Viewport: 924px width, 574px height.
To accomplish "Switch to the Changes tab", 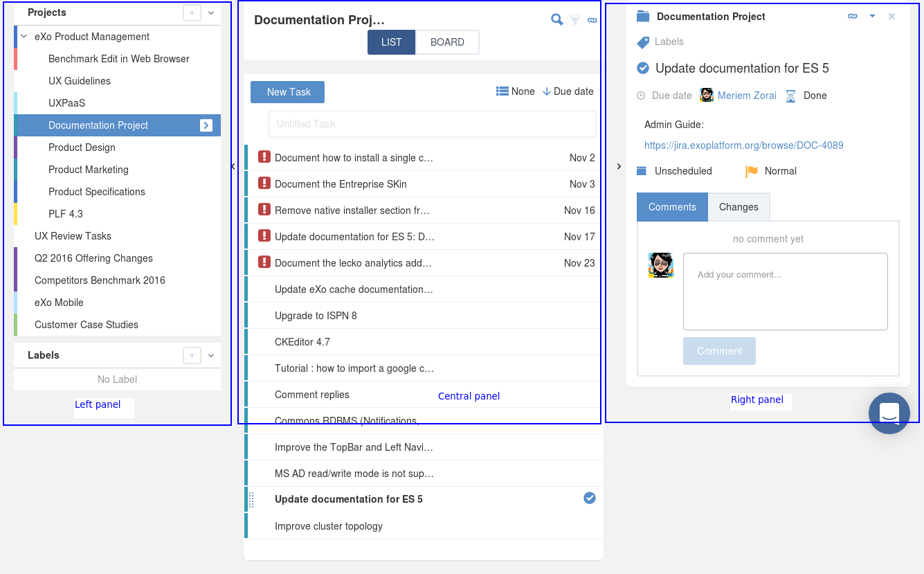I will 739,207.
